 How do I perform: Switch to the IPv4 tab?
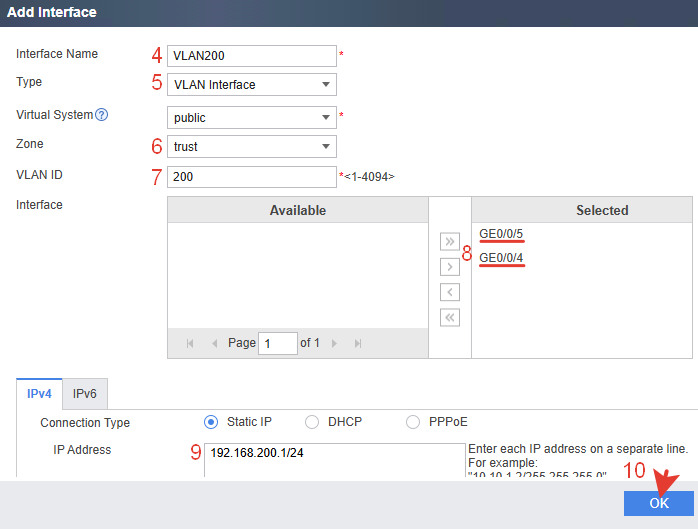tap(39, 394)
